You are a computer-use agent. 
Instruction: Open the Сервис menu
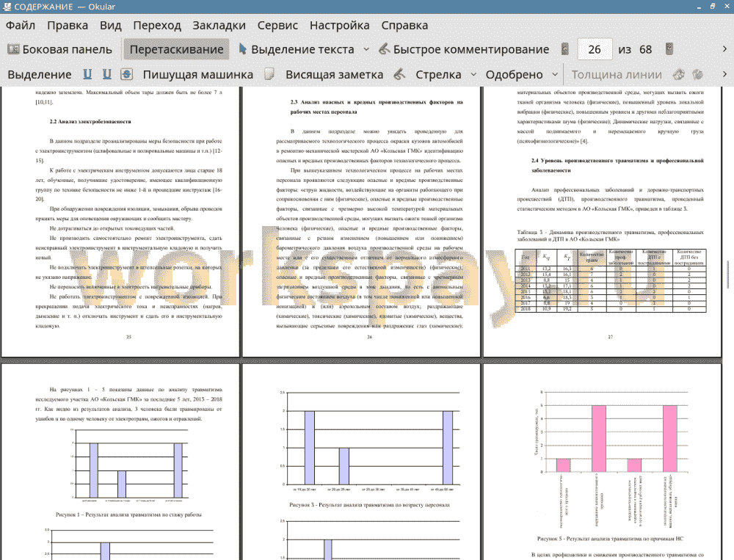click(x=277, y=25)
